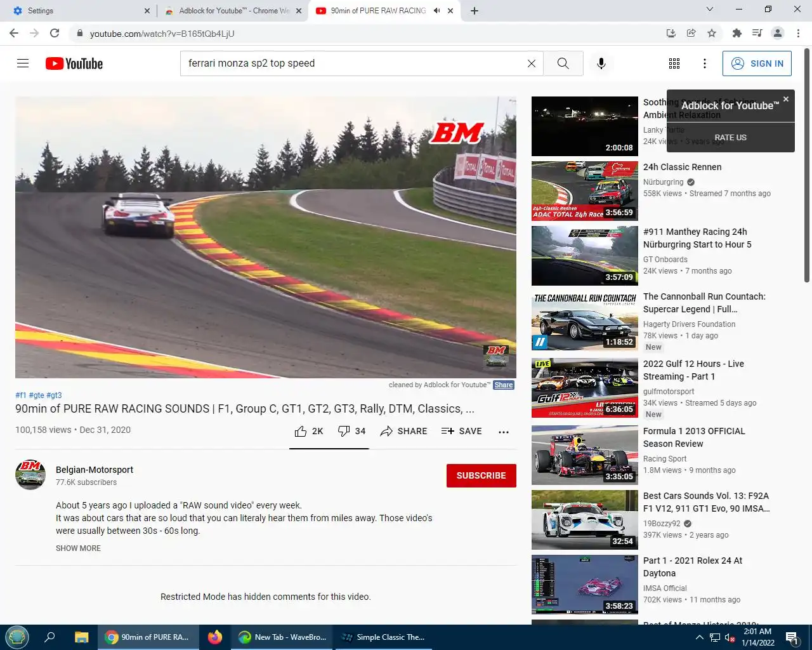This screenshot has height=650, width=812.
Task: Reload the current page
Action: pyautogui.click(x=55, y=33)
